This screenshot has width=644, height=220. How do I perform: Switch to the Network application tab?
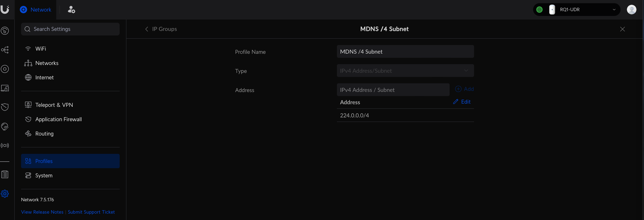[x=36, y=10]
